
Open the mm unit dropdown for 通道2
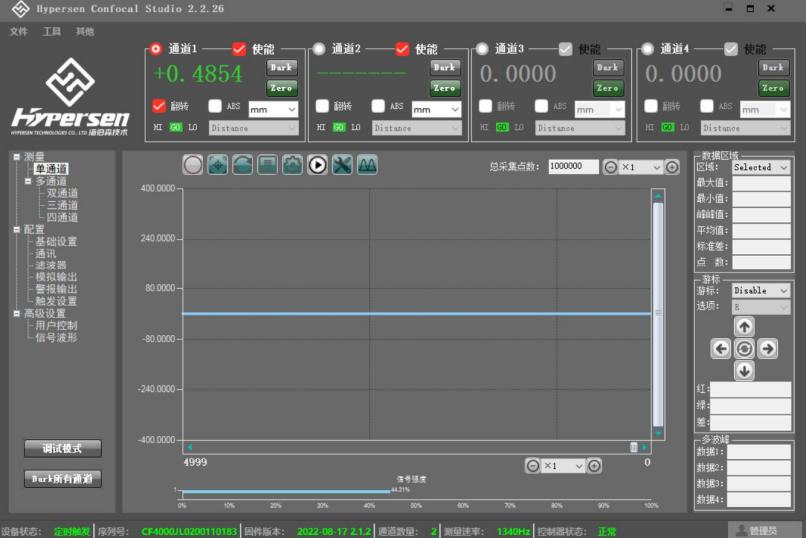tap(436, 109)
